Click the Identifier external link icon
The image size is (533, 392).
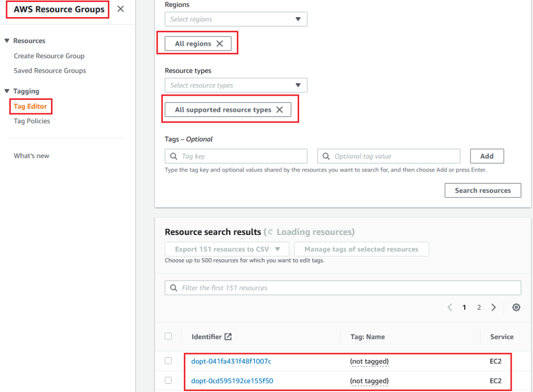pyautogui.click(x=228, y=337)
